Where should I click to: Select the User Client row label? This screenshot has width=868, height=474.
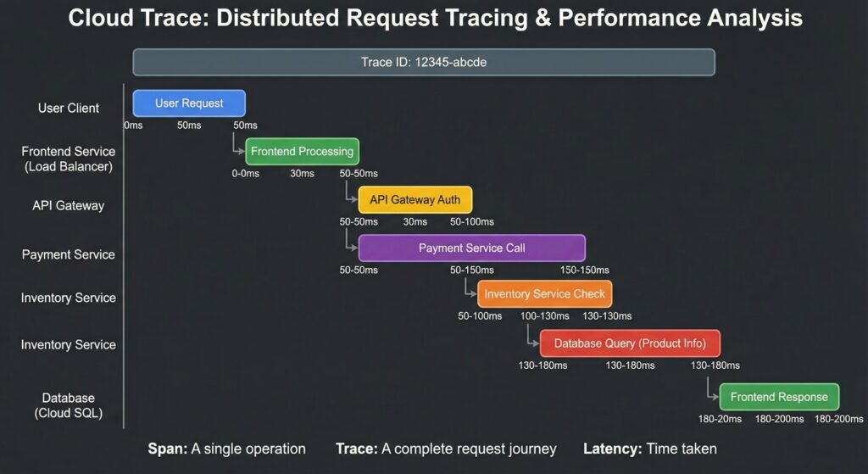(x=69, y=109)
